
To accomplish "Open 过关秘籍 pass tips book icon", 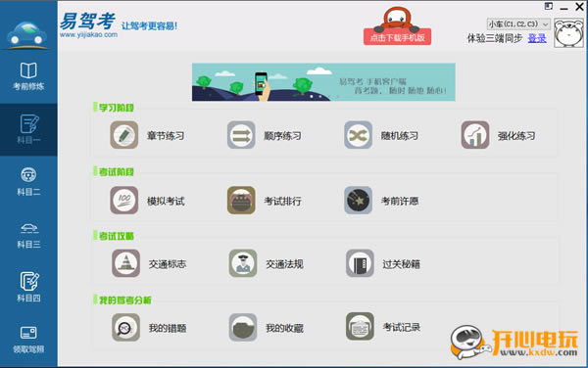I will coord(360,263).
